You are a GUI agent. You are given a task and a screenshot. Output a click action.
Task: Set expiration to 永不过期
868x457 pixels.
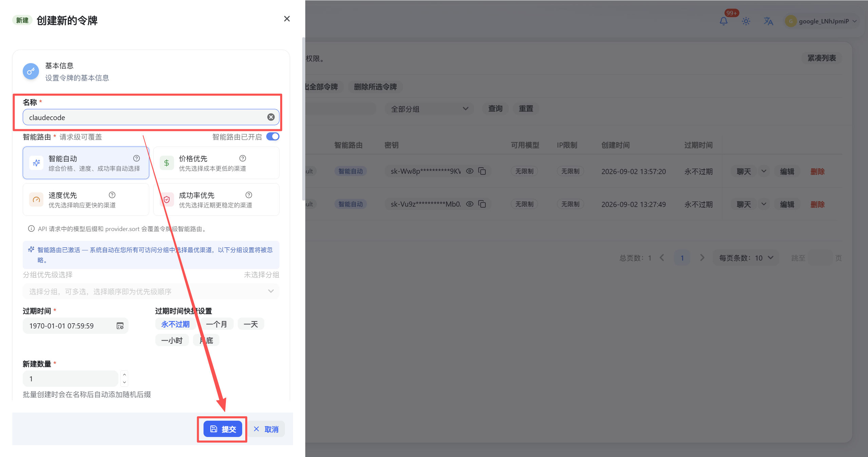[175, 324]
